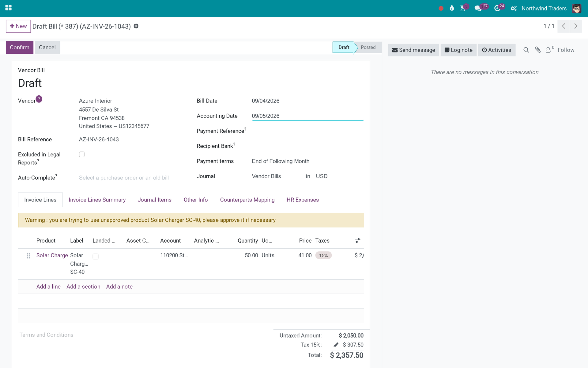Toggle Landed Costs checkbox on Solar Charger line
Image resolution: width=588 pixels, height=368 pixels.
click(x=96, y=256)
